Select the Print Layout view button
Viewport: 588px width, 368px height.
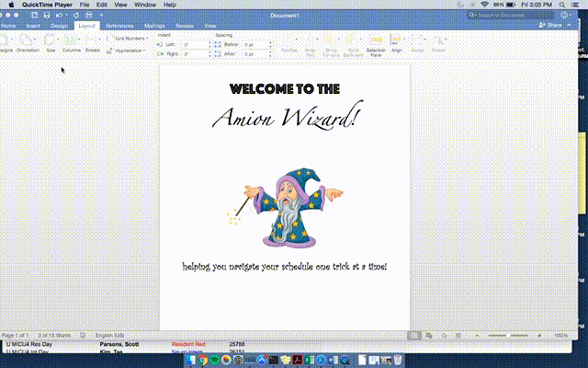(x=414, y=336)
